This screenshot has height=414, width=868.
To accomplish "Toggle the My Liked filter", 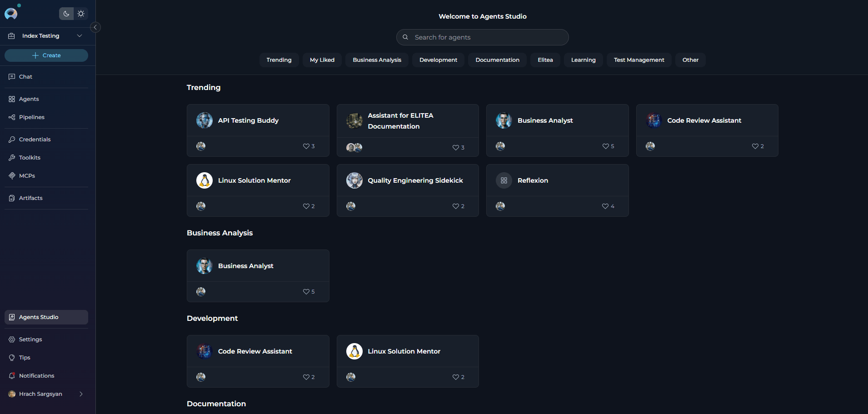I will click(322, 60).
